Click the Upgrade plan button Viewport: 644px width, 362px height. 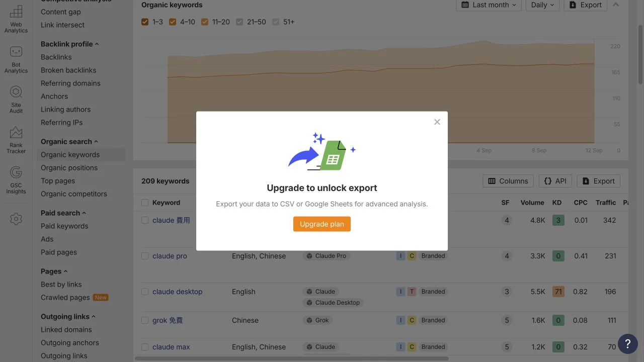coord(322,224)
